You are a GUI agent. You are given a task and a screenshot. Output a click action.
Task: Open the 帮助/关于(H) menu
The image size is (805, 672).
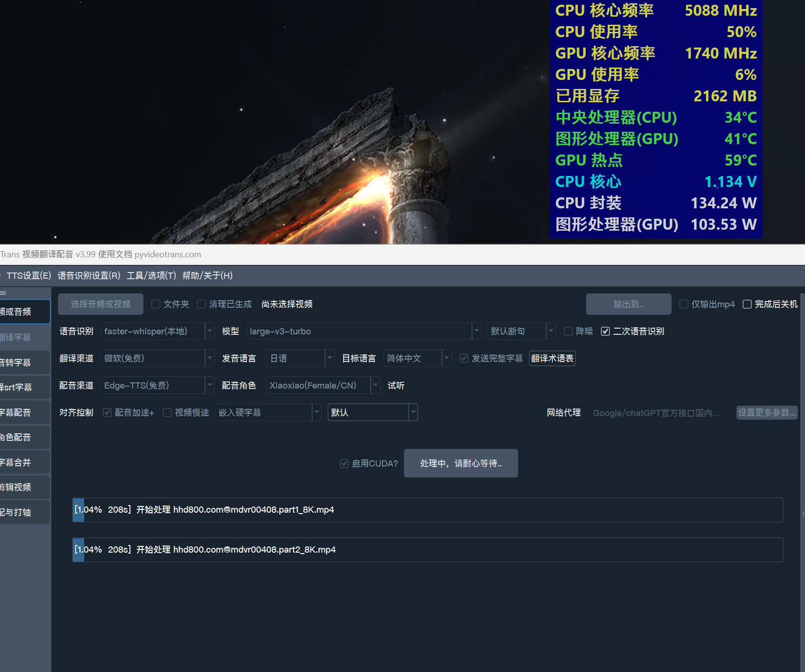(207, 276)
